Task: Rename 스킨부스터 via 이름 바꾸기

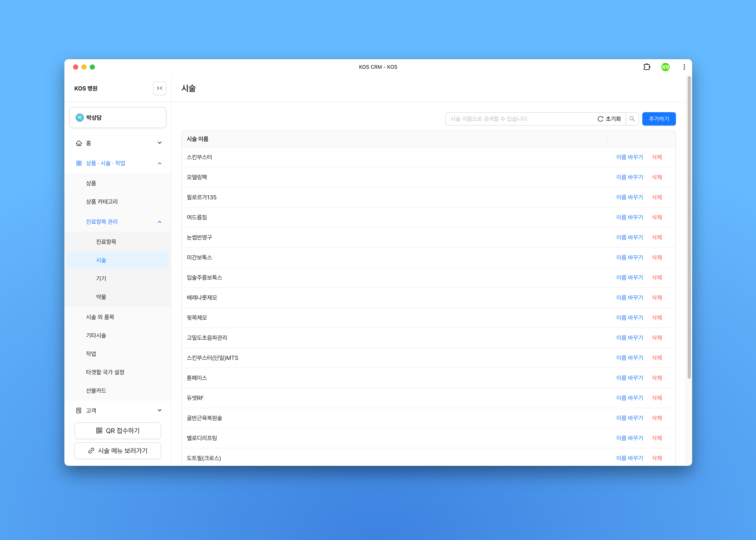Action: [x=630, y=157]
